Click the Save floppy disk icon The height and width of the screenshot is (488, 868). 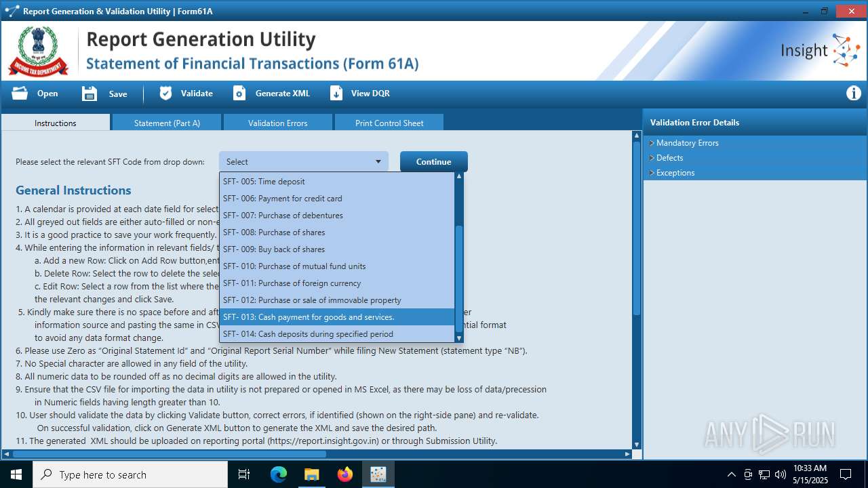pyautogui.click(x=90, y=94)
